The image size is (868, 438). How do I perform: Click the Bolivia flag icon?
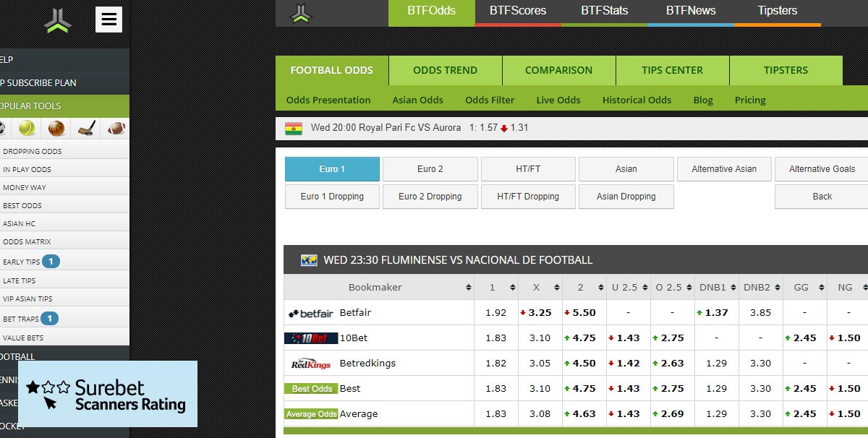(x=294, y=128)
